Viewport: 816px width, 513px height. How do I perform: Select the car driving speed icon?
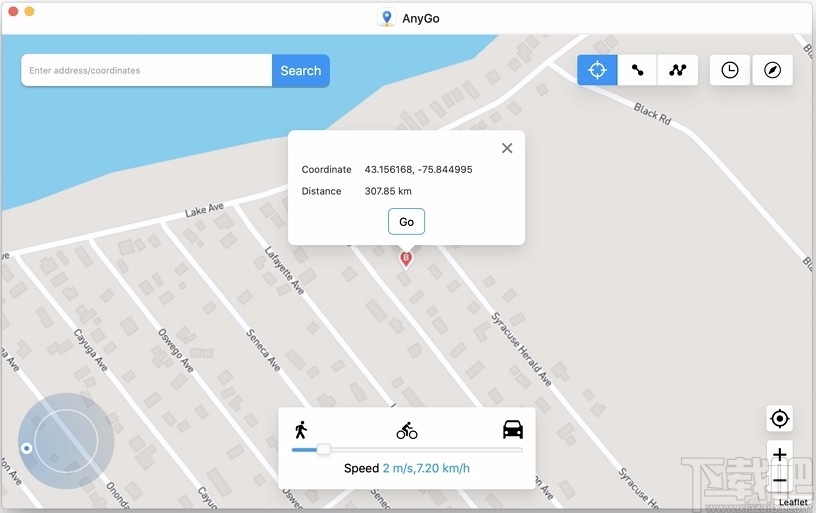(513, 430)
